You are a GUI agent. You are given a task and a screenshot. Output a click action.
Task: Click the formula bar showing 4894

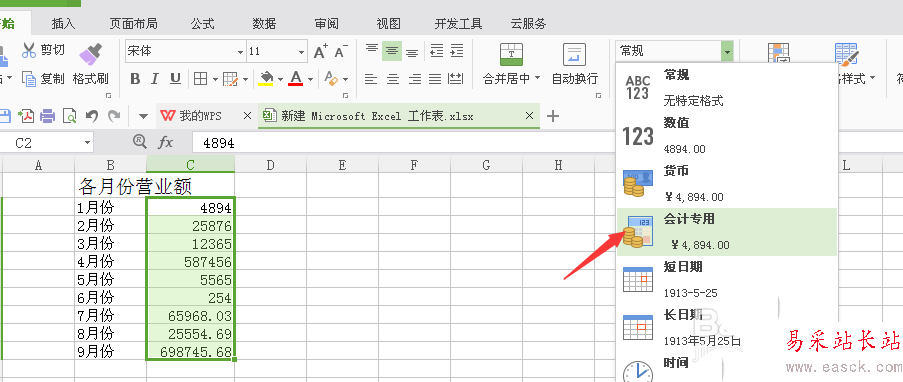pos(403,143)
